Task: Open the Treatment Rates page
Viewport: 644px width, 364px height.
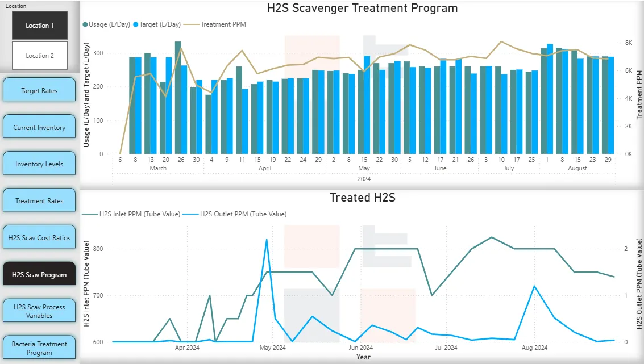Action: (39, 200)
